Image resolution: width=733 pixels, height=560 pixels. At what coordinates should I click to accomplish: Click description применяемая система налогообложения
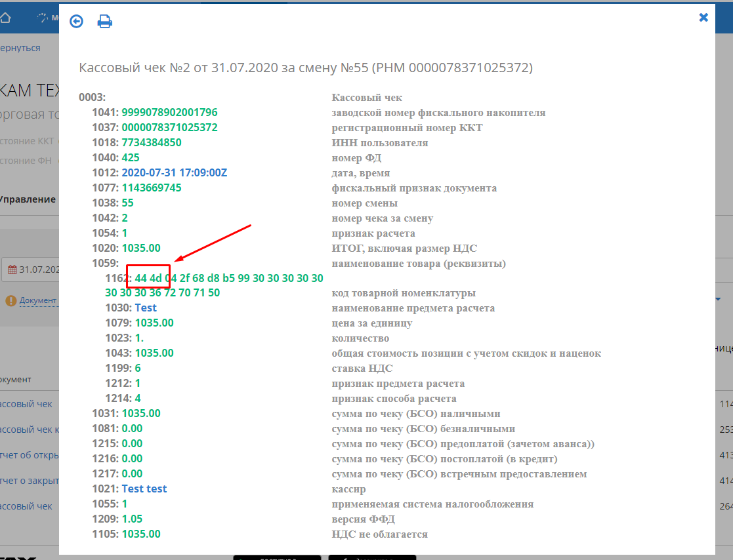(x=433, y=504)
